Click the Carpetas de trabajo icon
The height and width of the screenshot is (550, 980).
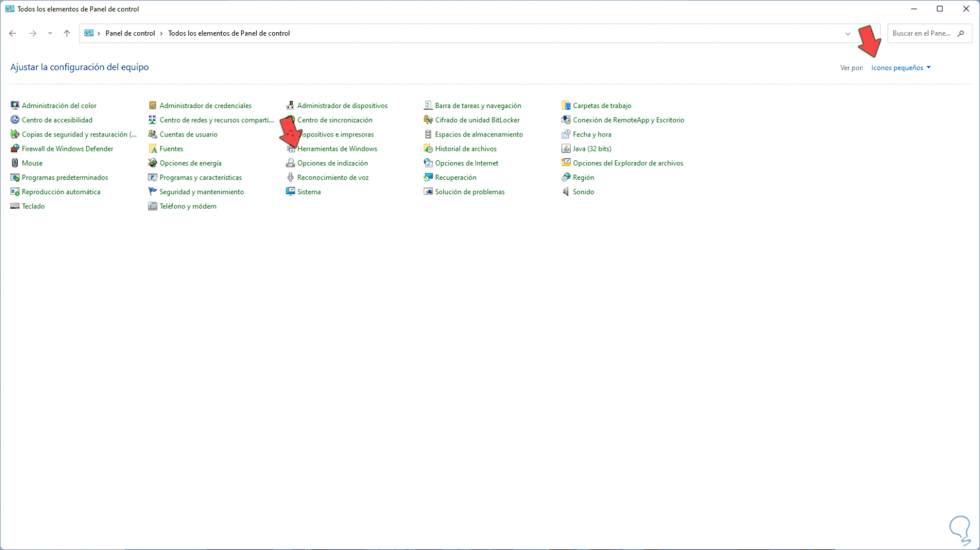pyautogui.click(x=566, y=106)
